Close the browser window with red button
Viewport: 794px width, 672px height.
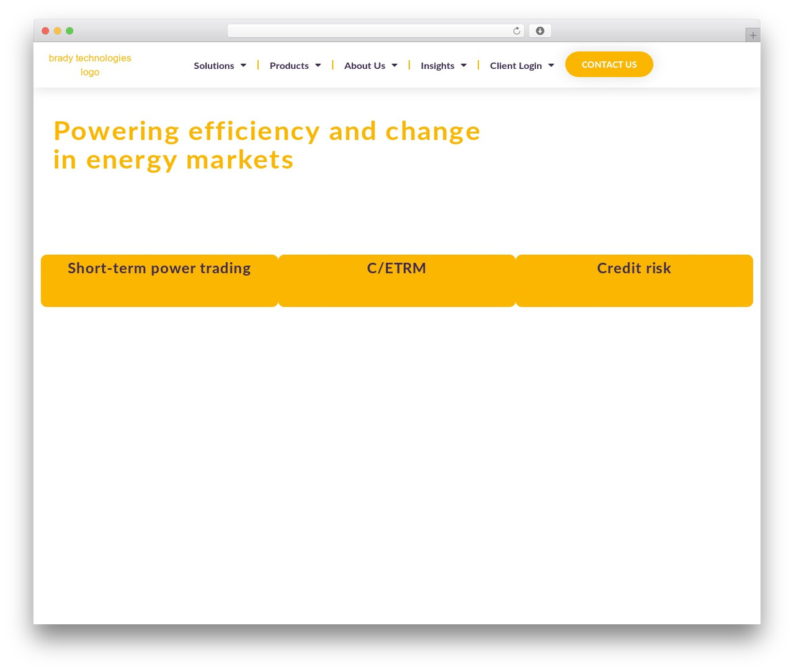tap(45, 31)
